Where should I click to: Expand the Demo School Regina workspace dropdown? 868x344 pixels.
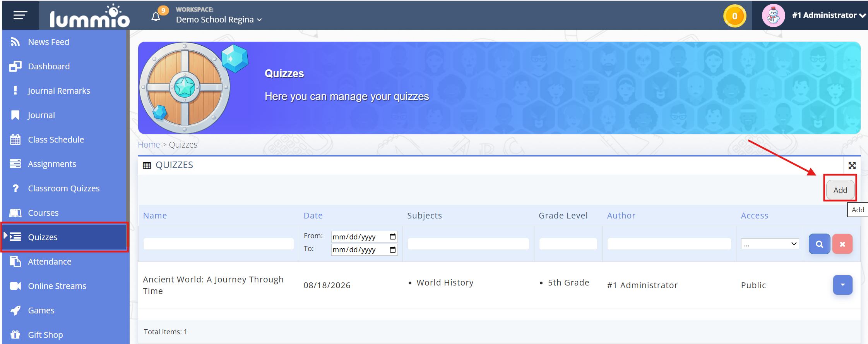tap(219, 19)
